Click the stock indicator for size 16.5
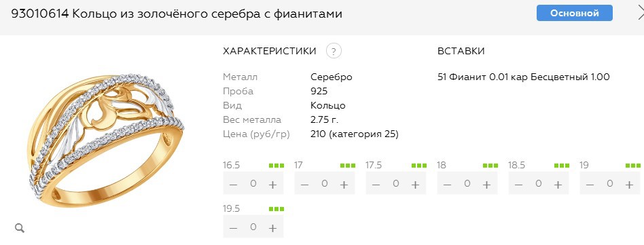This screenshot has width=644, height=245. pos(276,166)
